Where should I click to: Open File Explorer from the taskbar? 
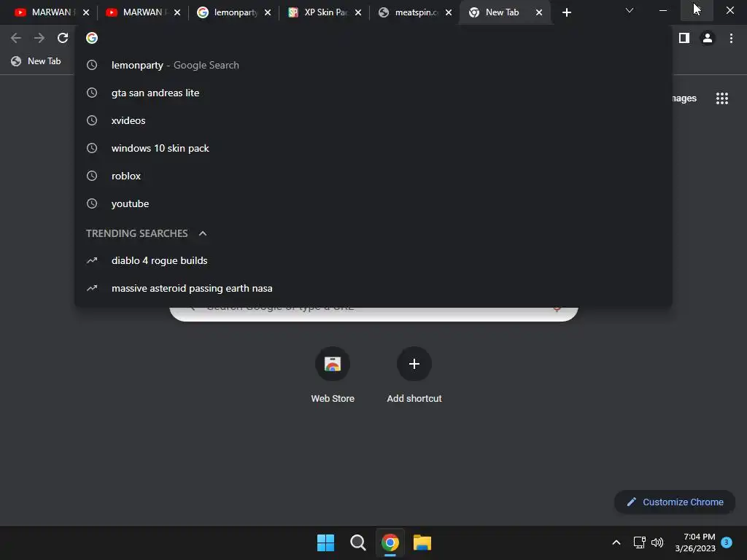(x=422, y=542)
